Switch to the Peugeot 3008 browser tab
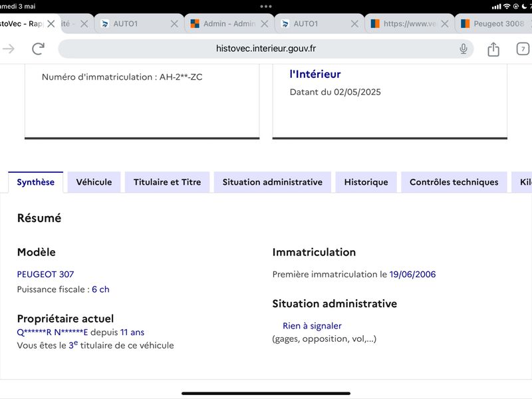This screenshot has width=532, height=399. [493, 24]
